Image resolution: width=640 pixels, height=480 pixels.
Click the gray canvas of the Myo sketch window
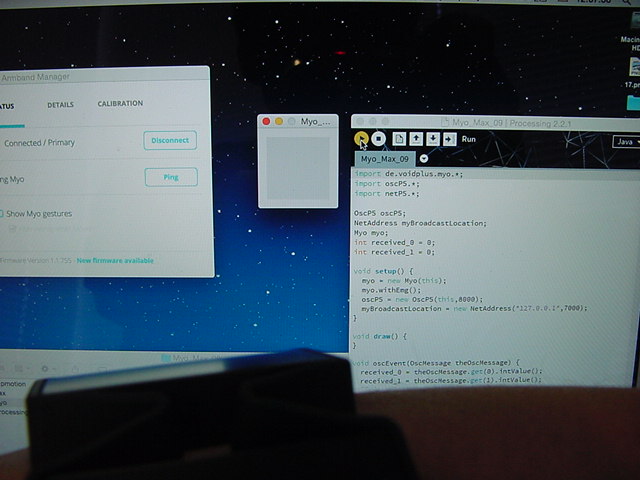pos(298,168)
